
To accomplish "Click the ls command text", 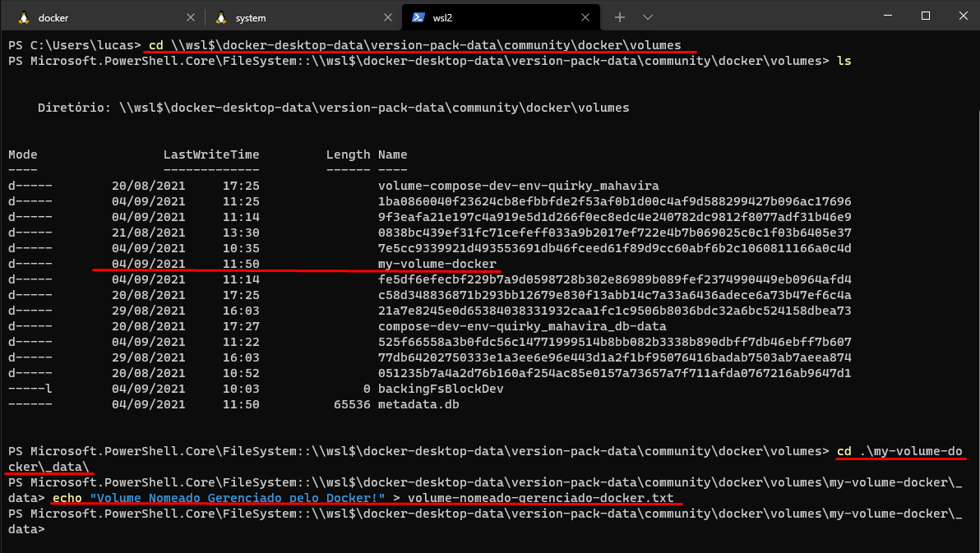I will click(x=844, y=61).
